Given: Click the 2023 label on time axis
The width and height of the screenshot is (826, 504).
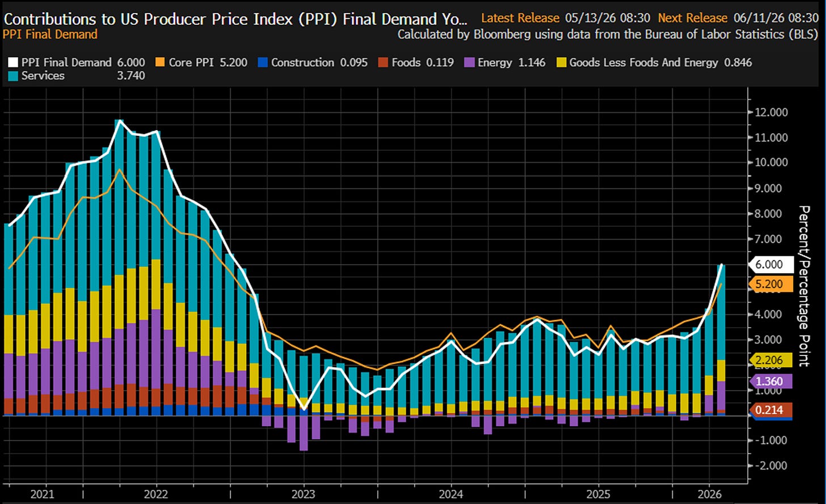Looking at the screenshot, I should tap(304, 494).
